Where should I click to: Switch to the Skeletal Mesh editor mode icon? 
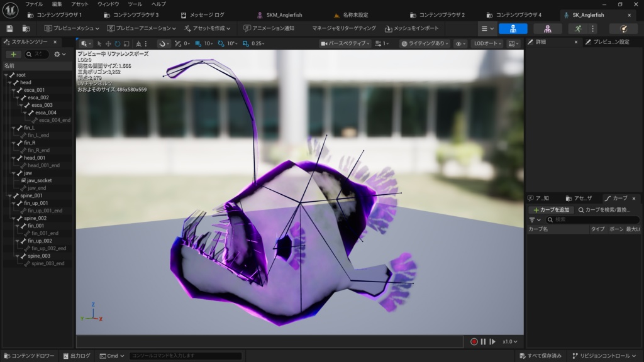click(548, 29)
